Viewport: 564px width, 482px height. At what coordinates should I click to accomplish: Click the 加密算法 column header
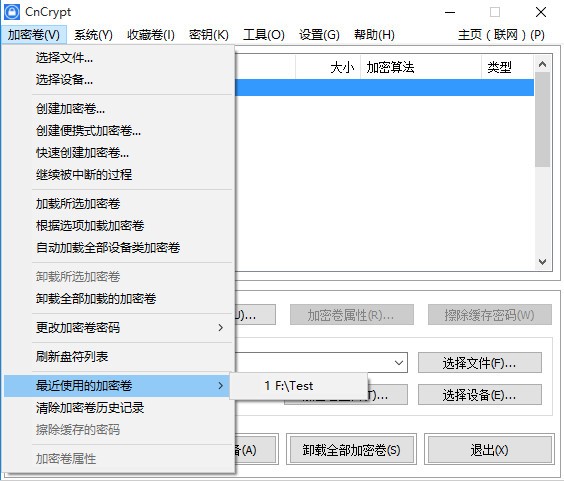pyautogui.click(x=421, y=67)
